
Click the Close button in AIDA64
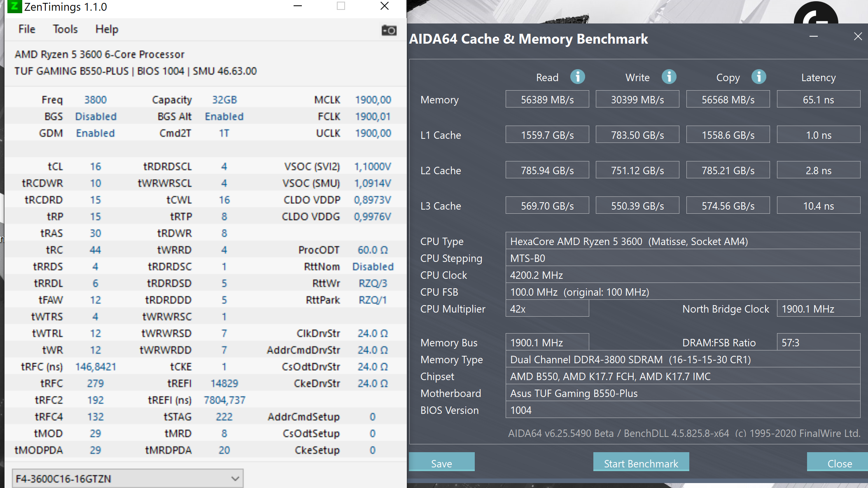[x=839, y=463]
